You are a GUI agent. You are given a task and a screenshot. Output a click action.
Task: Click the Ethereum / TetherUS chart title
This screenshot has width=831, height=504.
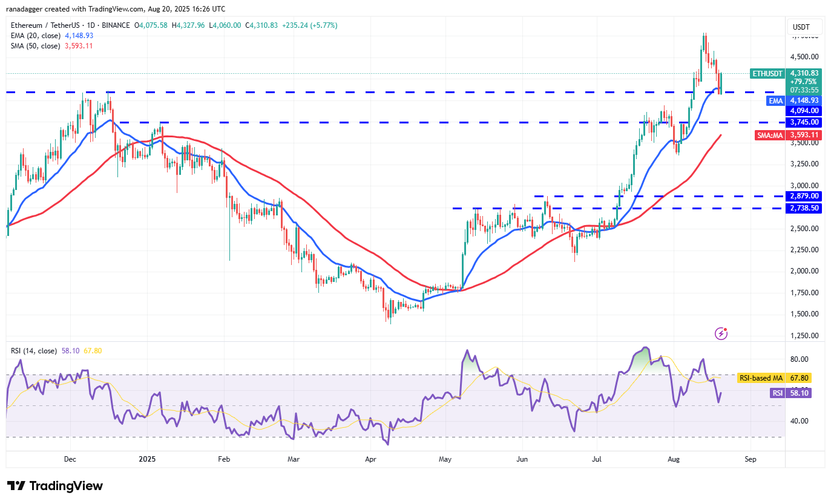pos(47,25)
